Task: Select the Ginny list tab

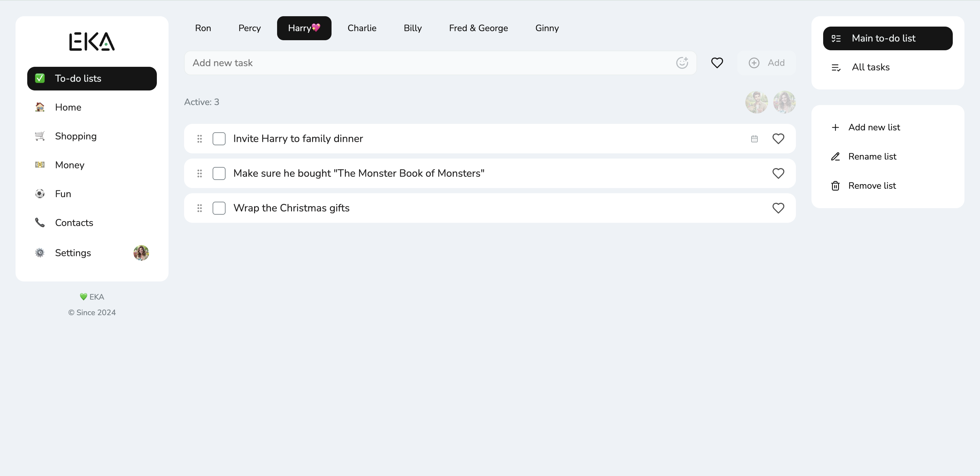Action: click(547, 28)
